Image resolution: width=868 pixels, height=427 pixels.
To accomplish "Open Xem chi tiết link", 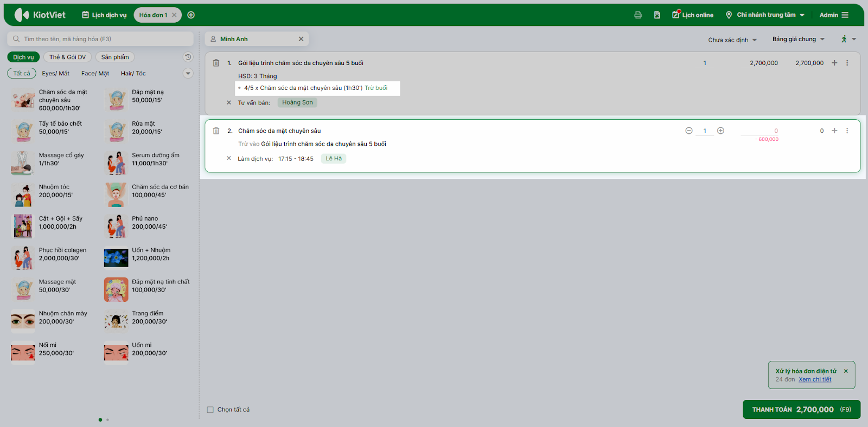I will [815, 379].
